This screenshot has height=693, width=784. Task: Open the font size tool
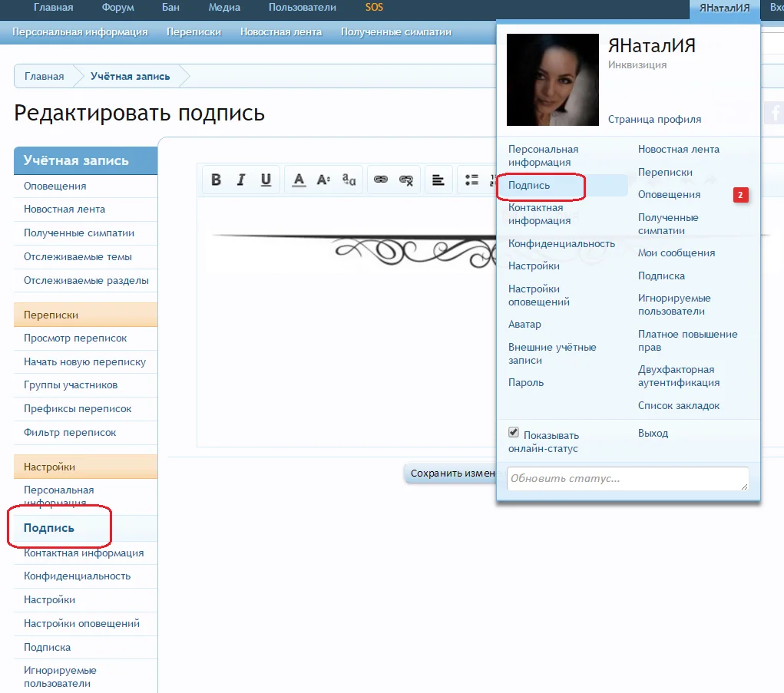click(325, 180)
